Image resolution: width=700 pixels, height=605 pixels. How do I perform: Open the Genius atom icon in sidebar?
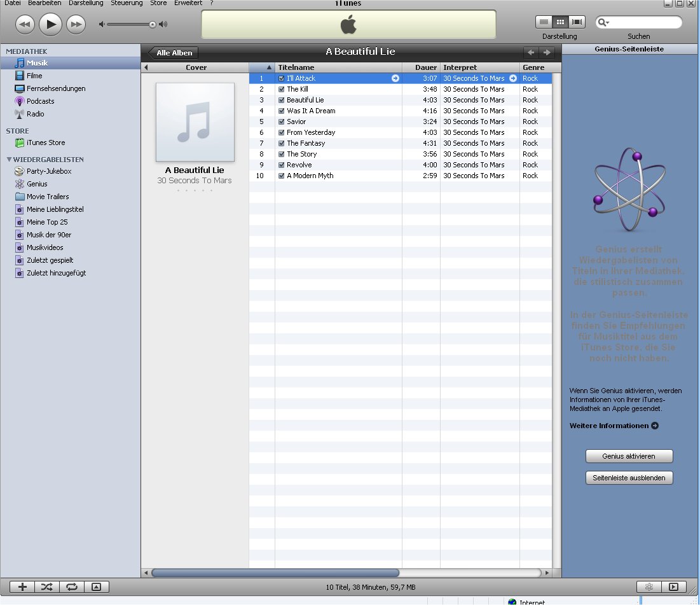click(19, 184)
